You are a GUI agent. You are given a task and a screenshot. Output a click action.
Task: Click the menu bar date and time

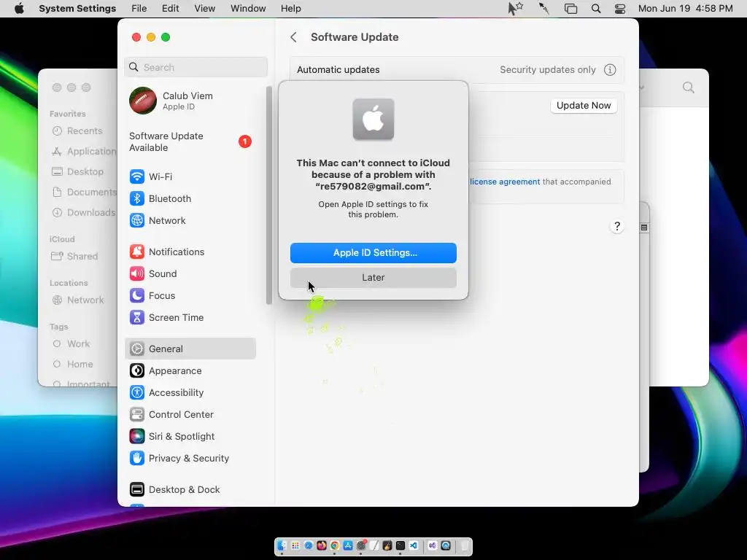pos(685,9)
